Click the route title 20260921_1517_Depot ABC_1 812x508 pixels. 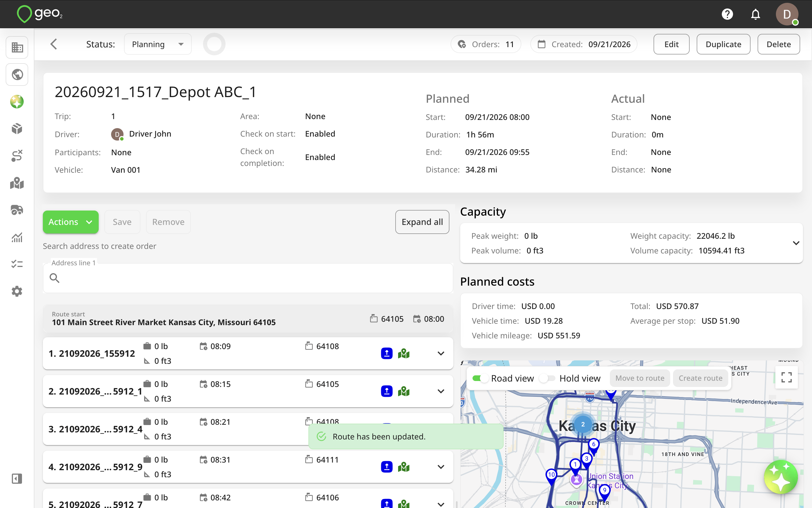[156, 92]
